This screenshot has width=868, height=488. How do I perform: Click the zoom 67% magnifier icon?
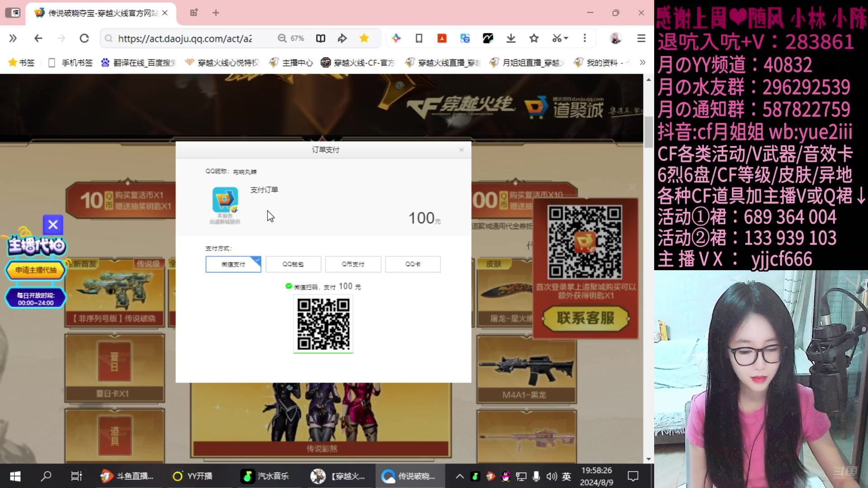282,38
